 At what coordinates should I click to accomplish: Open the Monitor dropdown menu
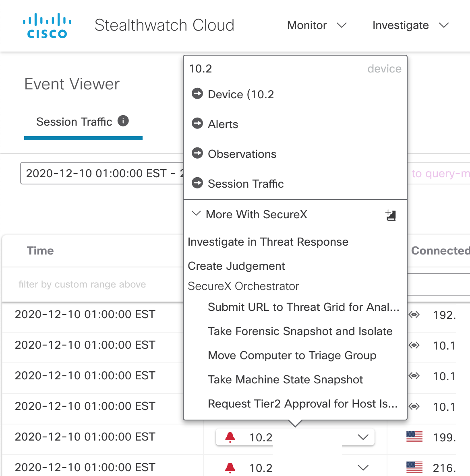point(317,25)
